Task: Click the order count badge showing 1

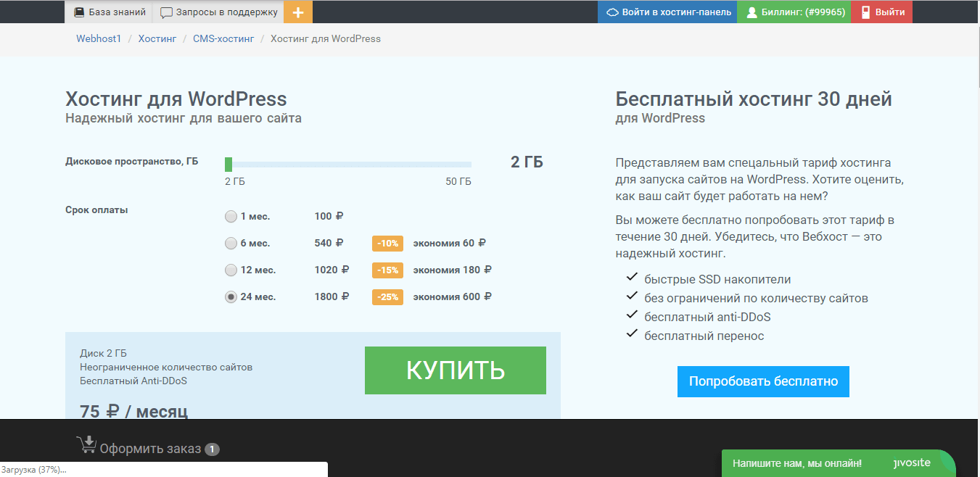Action: (212, 449)
